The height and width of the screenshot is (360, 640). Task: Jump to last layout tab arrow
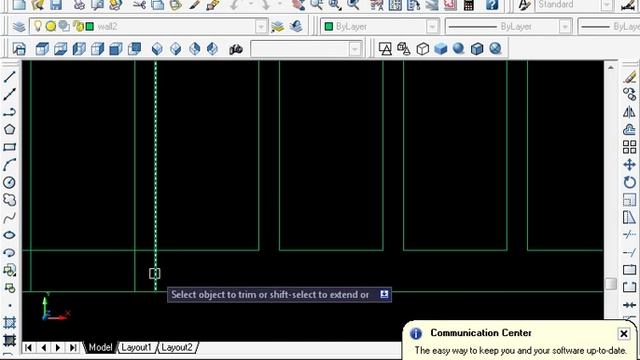click(73, 347)
